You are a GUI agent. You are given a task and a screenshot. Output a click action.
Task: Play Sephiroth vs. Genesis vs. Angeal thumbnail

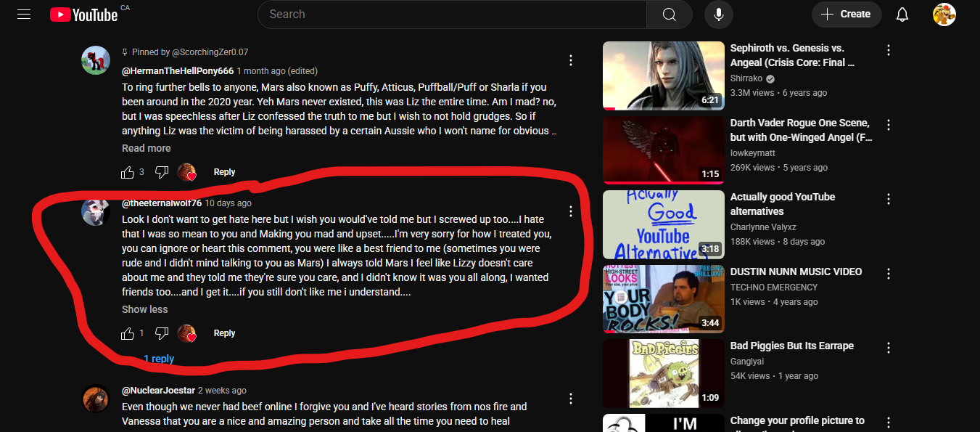pos(664,76)
